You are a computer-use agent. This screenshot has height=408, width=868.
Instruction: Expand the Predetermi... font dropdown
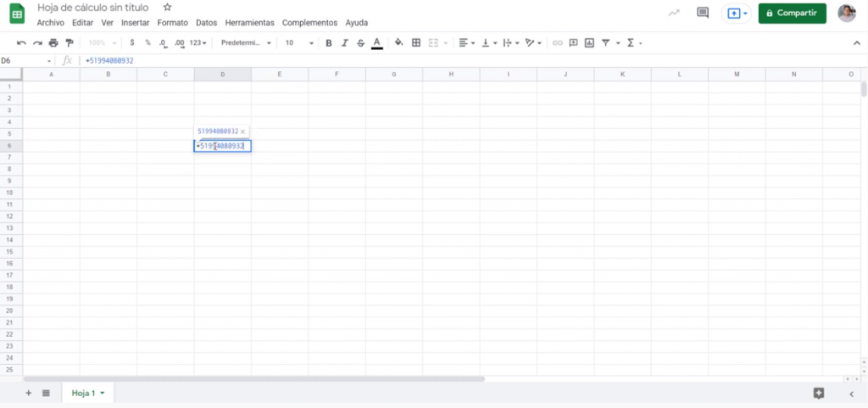click(x=246, y=42)
